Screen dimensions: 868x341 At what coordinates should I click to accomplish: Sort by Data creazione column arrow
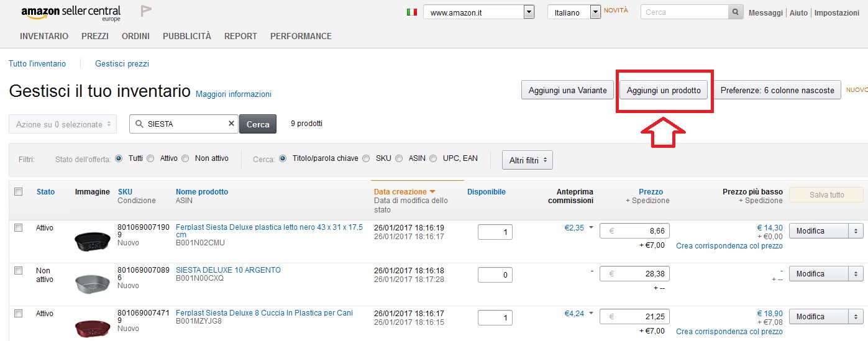click(x=432, y=192)
